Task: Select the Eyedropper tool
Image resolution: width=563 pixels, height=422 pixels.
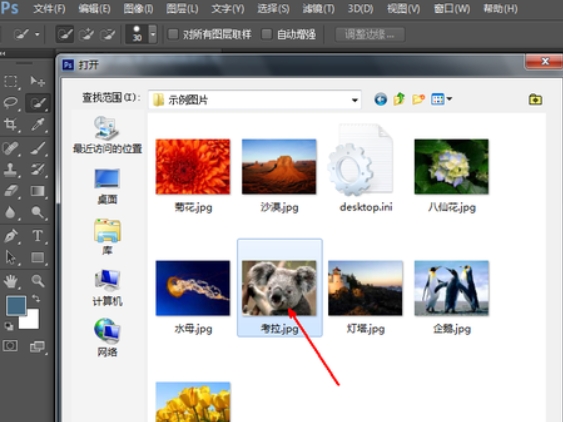Action: pos(37,125)
